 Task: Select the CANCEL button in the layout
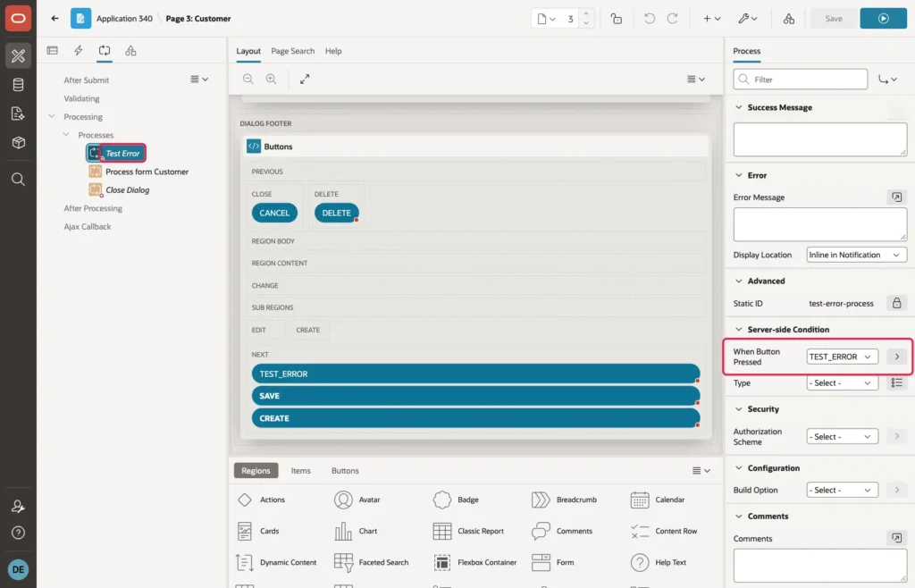click(x=274, y=213)
